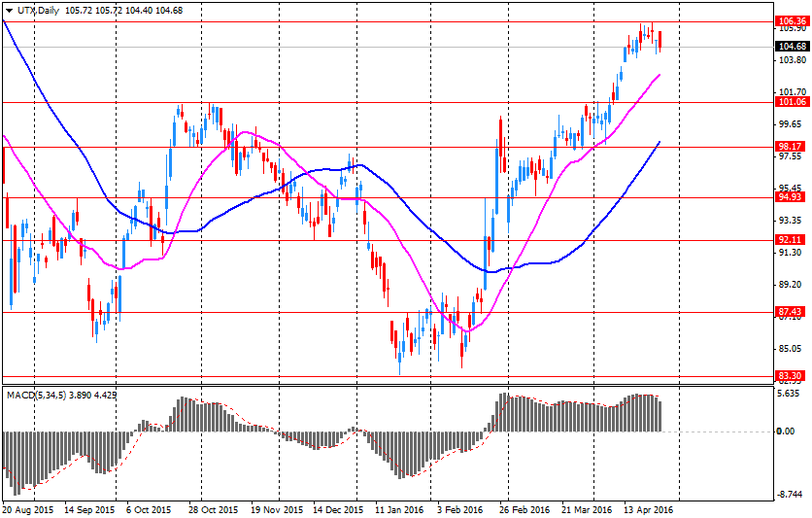Click the 19 Nov 2015 date label
812x518 pixels.
pyautogui.click(x=277, y=509)
